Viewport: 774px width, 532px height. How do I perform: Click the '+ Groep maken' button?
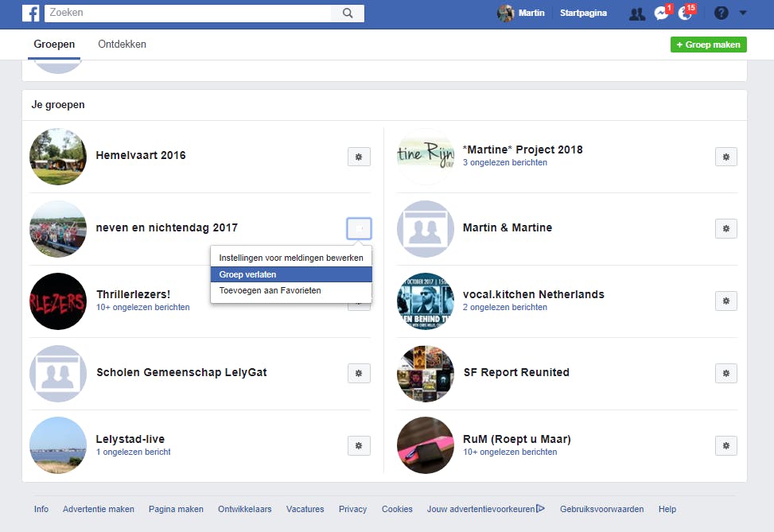(x=708, y=45)
